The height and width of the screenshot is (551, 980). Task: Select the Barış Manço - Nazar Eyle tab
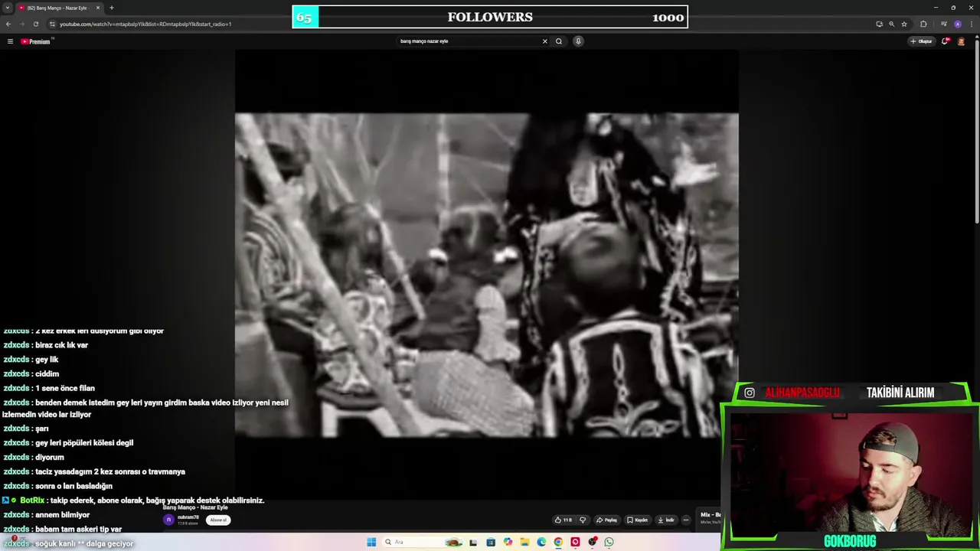click(57, 8)
